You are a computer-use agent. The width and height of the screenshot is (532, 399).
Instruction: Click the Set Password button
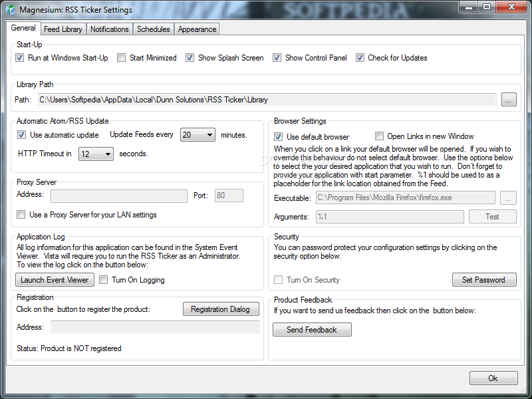(484, 279)
